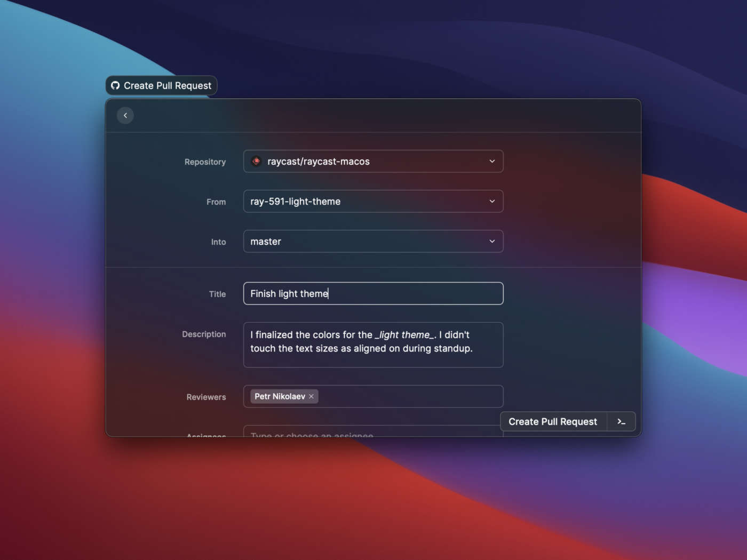Open the Into branch dropdown showing master
This screenshot has width=747, height=560.
tap(373, 241)
